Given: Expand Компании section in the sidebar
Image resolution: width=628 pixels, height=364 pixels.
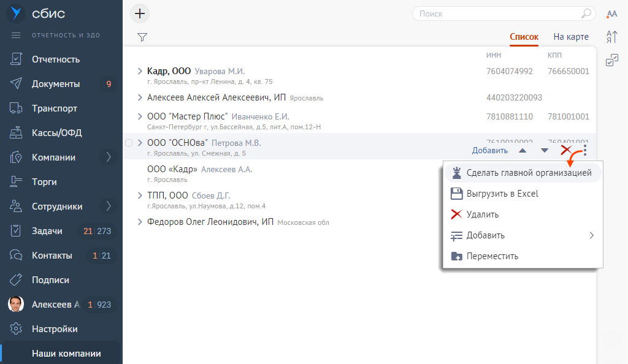Looking at the screenshot, I should tap(109, 157).
